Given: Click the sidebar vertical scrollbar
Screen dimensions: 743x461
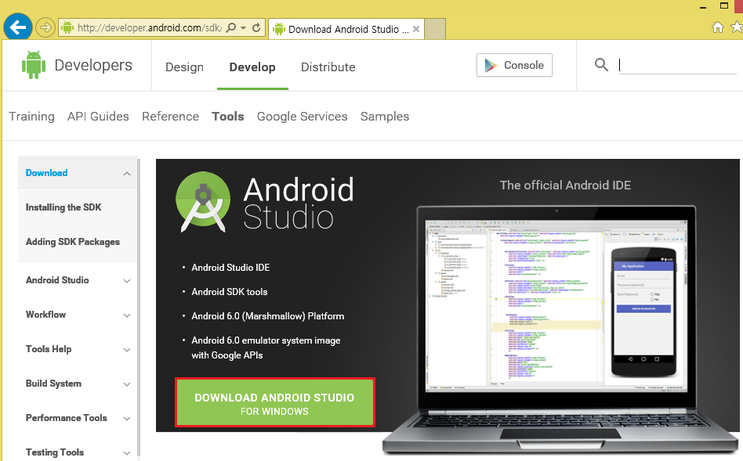Looking at the screenshot, I should (x=138, y=308).
